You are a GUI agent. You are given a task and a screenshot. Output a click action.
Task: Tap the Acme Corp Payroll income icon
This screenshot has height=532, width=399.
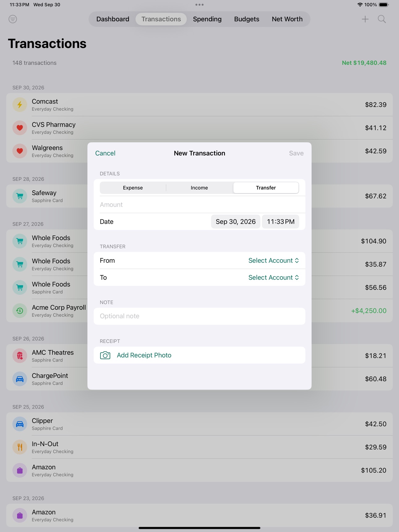pos(20,311)
